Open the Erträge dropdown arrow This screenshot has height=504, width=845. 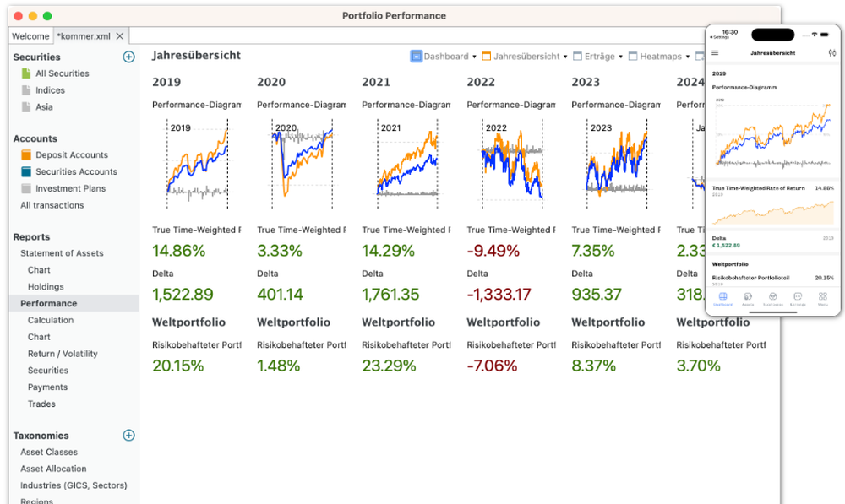[x=620, y=57]
